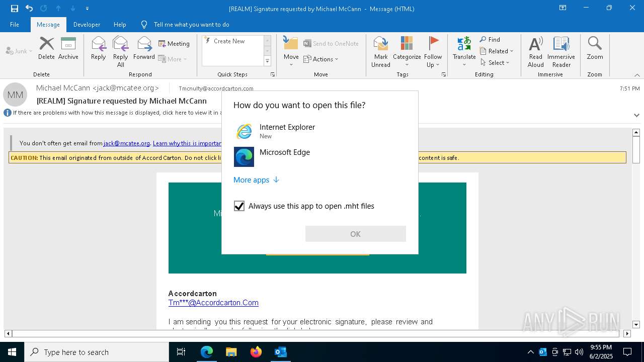Click the taskbar search box
Screen dimensions: 644x362
[x=97, y=352]
